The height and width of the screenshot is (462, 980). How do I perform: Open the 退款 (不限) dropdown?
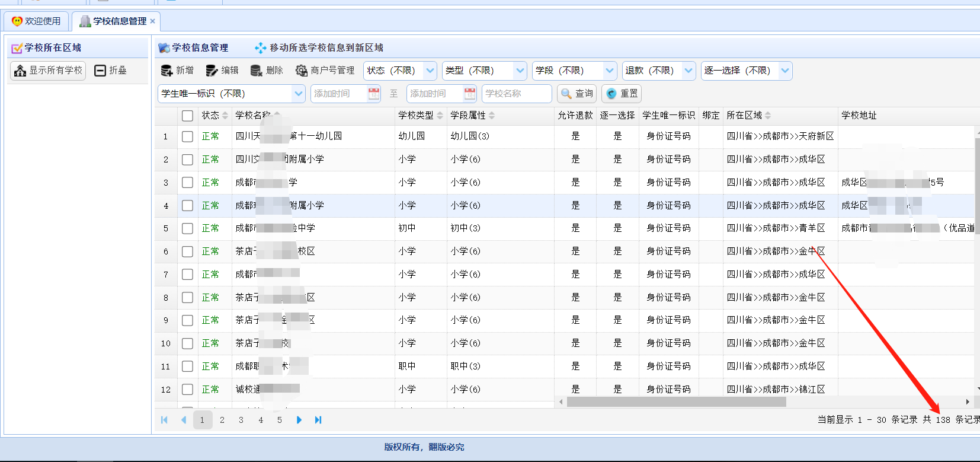point(659,71)
